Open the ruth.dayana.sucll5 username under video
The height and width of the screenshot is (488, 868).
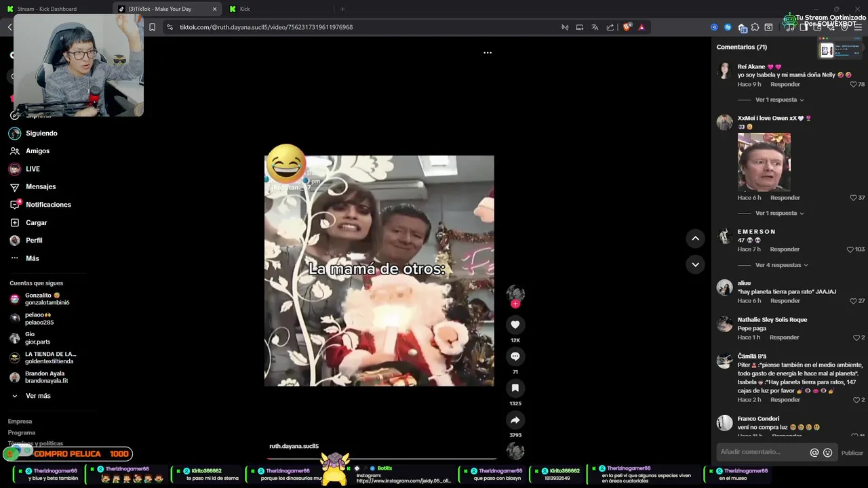pyautogui.click(x=294, y=446)
